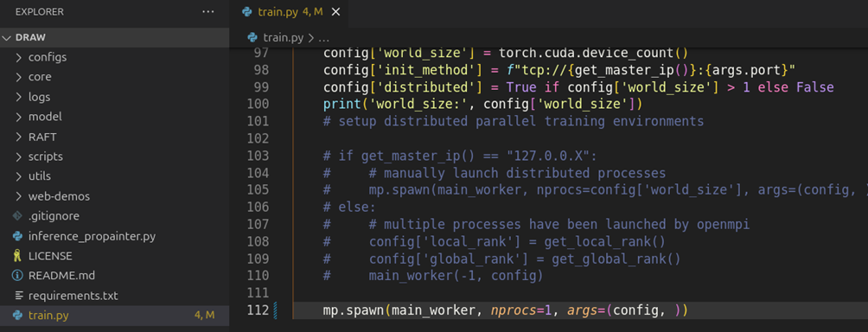Click line number 103 in the gutter

point(258,156)
